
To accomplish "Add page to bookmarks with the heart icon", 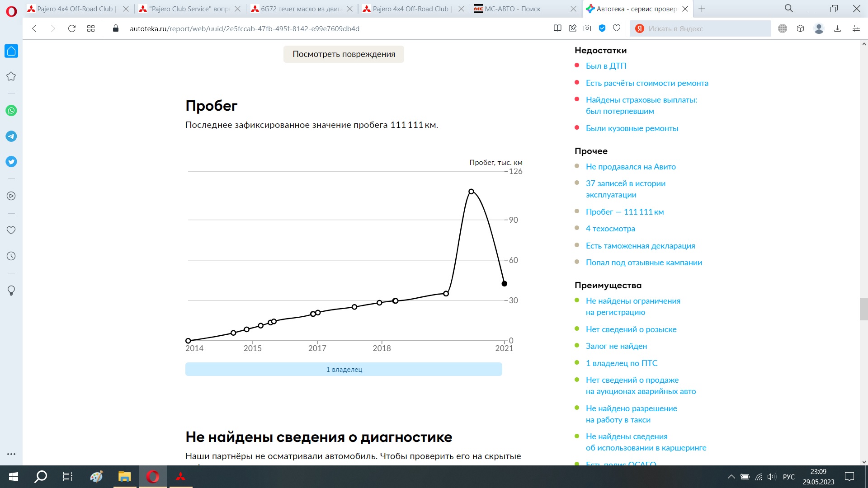I will click(x=617, y=28).
